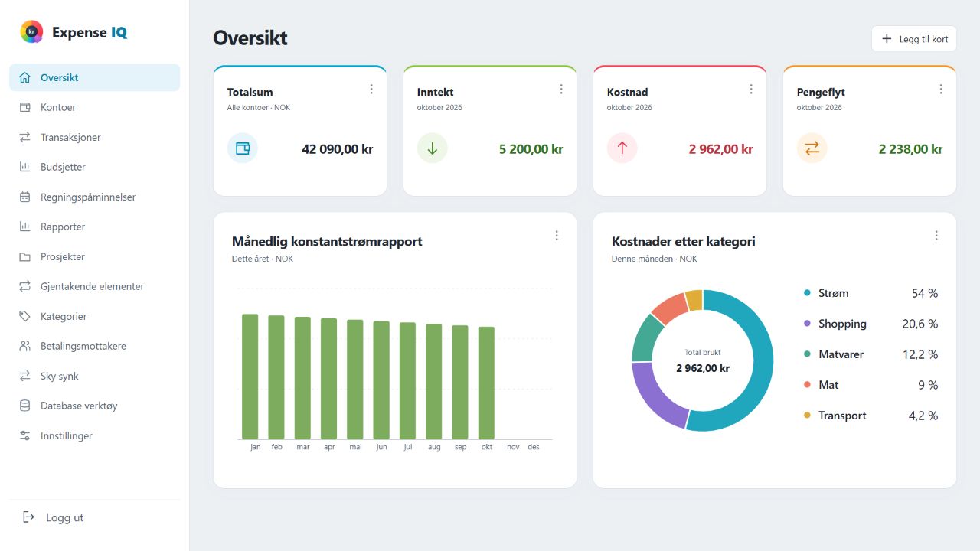Image resolution: width=980 pixels, height=551 pixels.
Task: Click the logout icon beside Logg ut
Action: coord(29,517)
